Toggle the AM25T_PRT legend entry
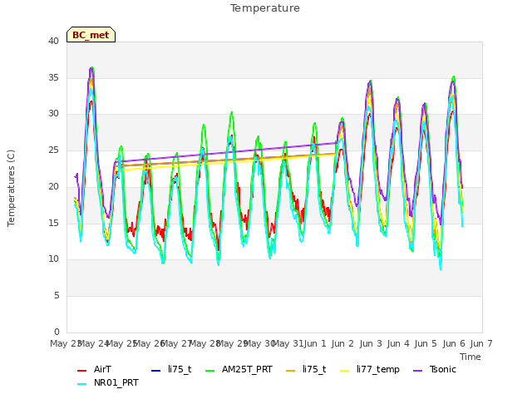The image size is (532, 399). click(x=239, y=369)
